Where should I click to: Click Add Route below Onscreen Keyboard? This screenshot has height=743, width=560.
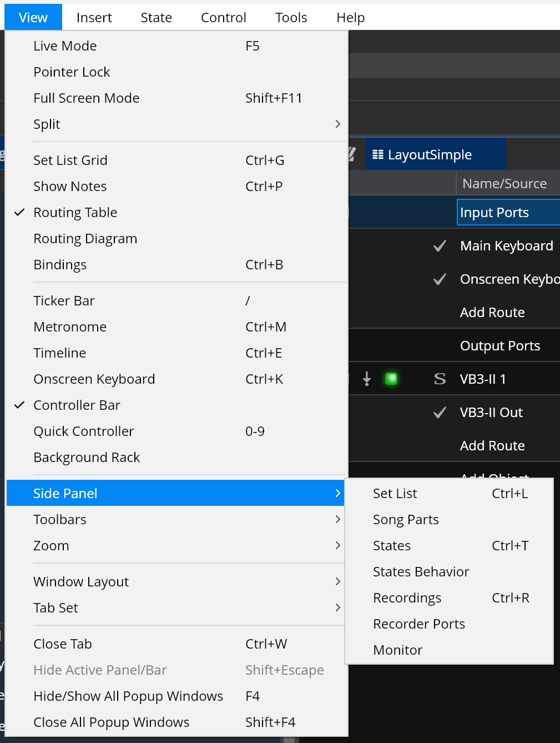(492, 312)
